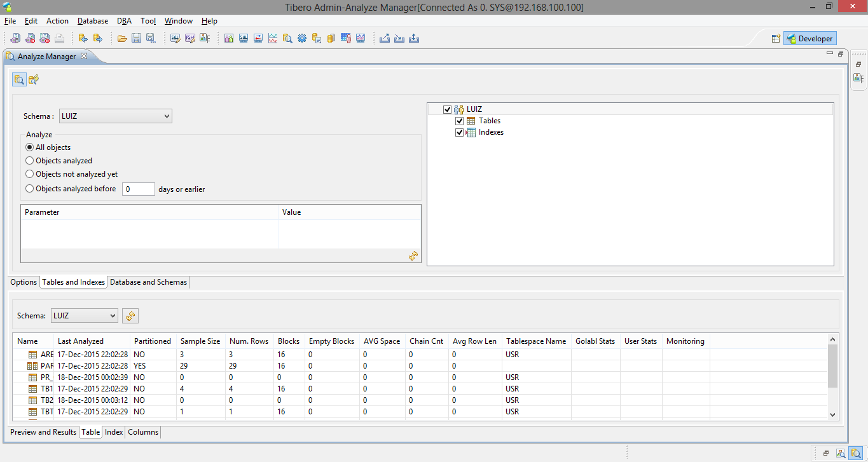Switch to the Columns bottom tab
This screenshot has height=462, width=868.
[x=143, y=432]
